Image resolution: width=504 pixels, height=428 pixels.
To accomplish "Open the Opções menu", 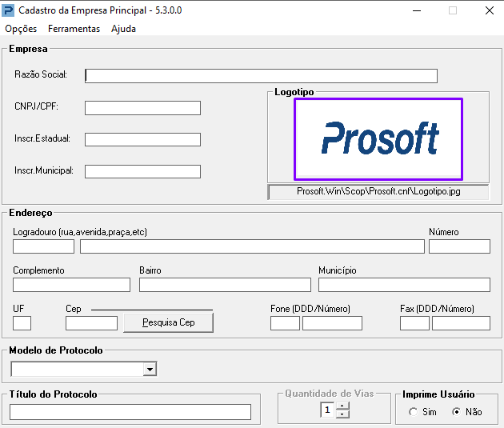I will (x=21, y=29).
